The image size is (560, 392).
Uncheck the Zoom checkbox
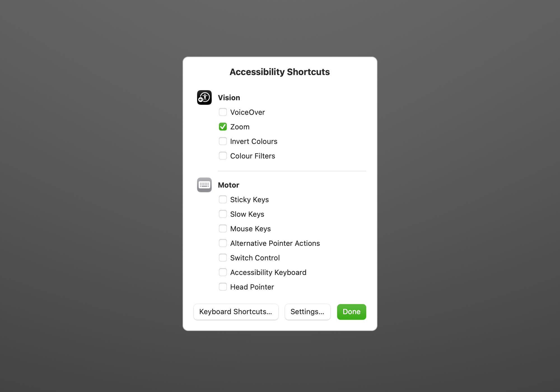pyautogui.click(x=223, y=127)
